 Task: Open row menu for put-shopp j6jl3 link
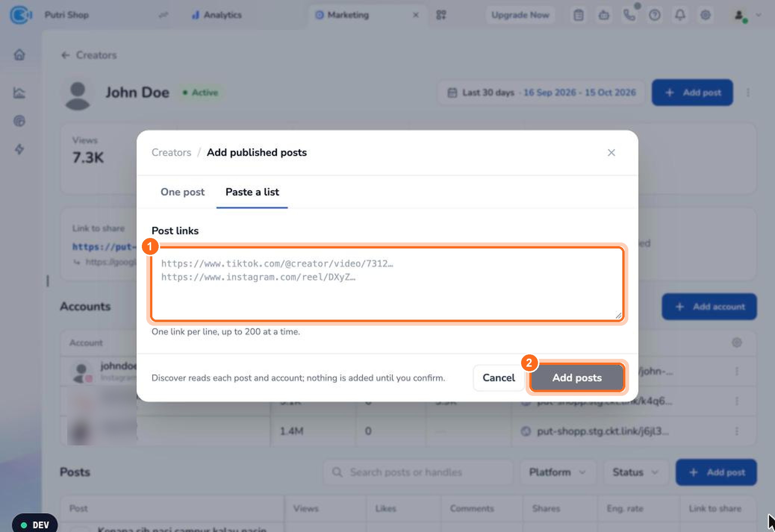pyautogui.click(x=737, y=431)
